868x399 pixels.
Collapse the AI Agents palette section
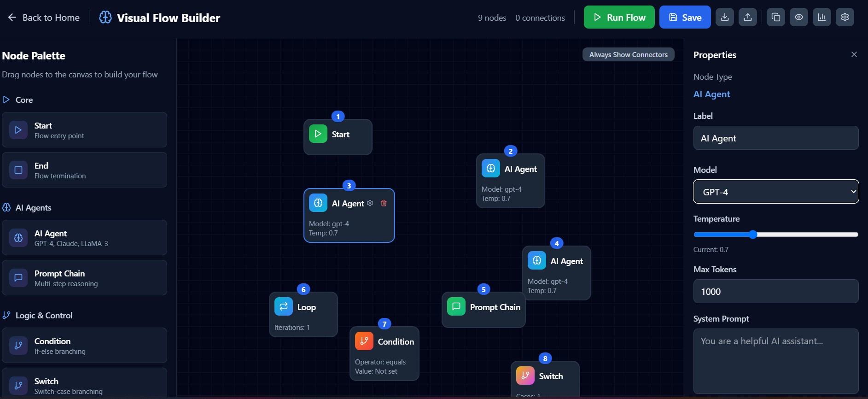coord(27,207)
